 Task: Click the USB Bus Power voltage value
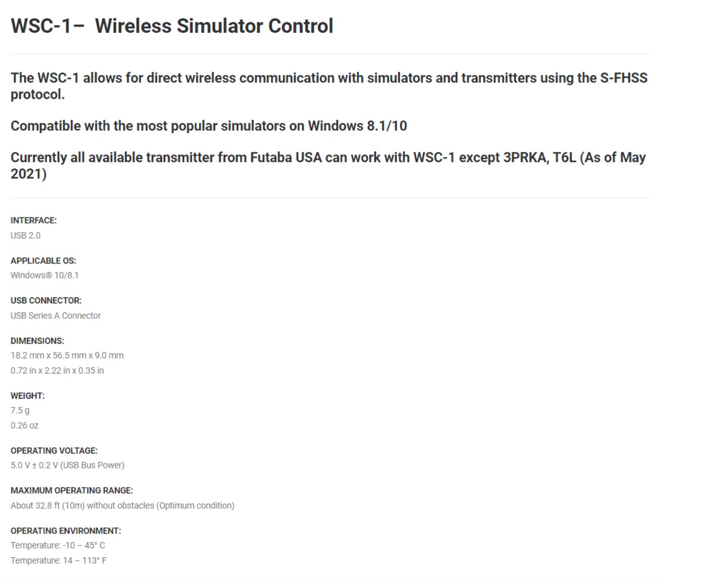pos(67,465)
